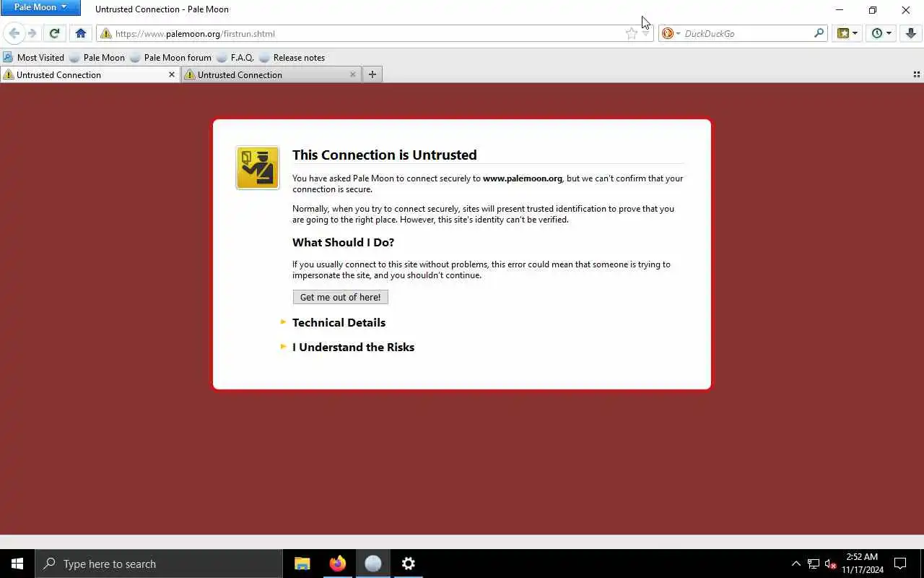This screenshot has height=578, width=924.
Task: Switch to the first Untrusted Connection tab
Action: pyautogui.click(x=90, y=74)
